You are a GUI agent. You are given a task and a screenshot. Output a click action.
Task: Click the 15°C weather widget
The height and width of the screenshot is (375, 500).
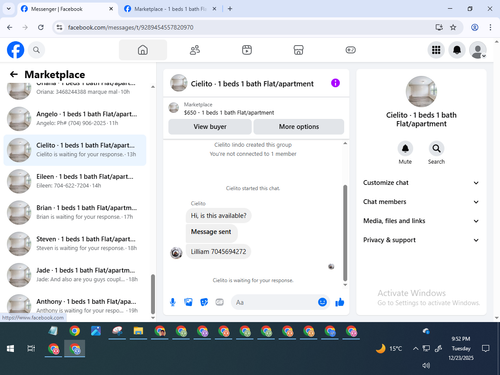tap(389, 349)
